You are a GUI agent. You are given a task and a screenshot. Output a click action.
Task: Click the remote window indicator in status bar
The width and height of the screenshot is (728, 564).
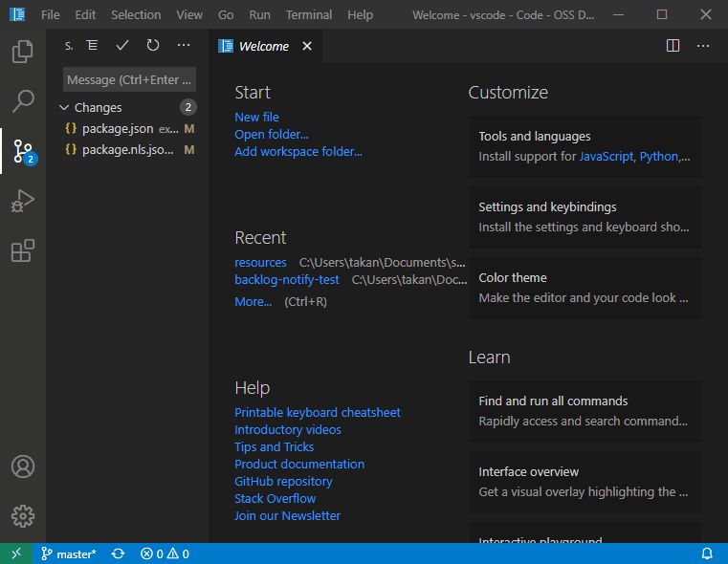tap(16, 553)
